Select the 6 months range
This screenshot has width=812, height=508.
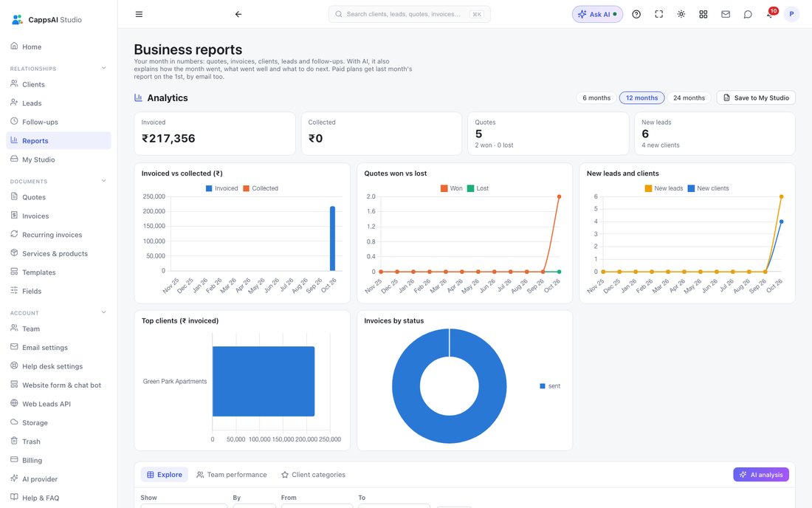click(596, 98)
